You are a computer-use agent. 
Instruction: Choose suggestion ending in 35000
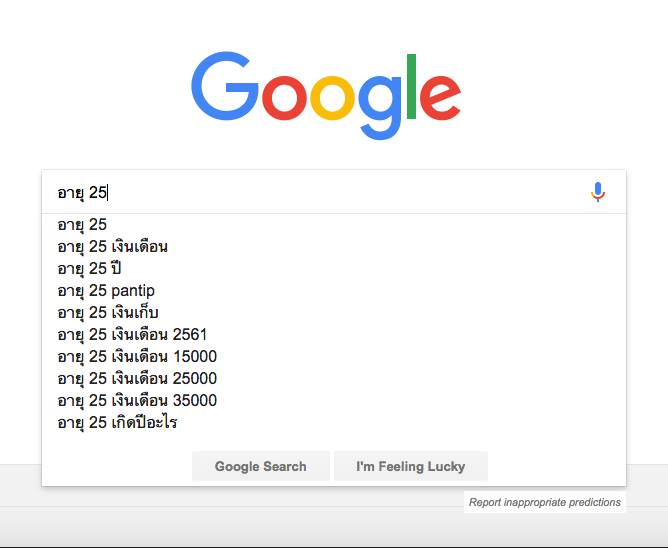(x=137, y=401)
